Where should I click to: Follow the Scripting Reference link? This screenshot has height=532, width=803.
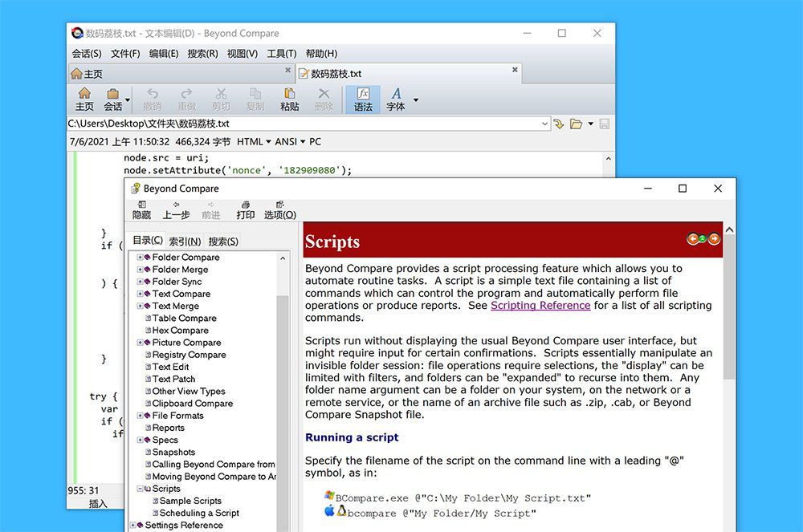click(x=540, y=306)
